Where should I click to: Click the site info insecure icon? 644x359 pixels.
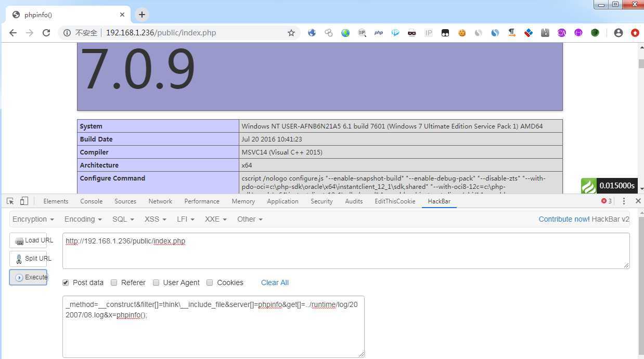click(67, 33)
